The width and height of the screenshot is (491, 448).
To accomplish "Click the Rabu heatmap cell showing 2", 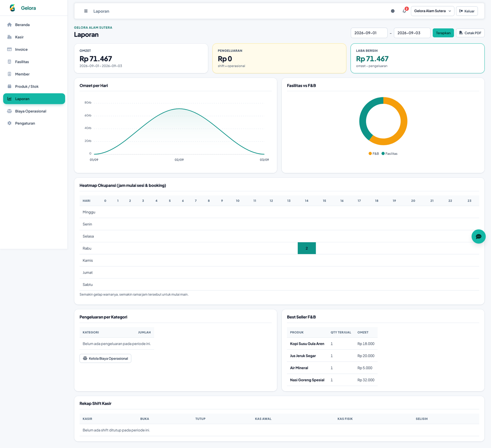I will click(307, 248).
